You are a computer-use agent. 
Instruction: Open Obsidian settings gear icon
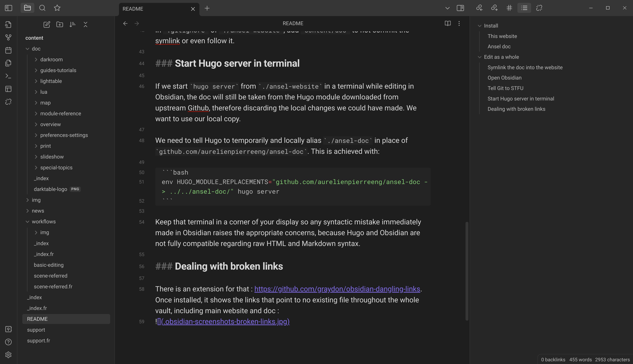point(8,355)
